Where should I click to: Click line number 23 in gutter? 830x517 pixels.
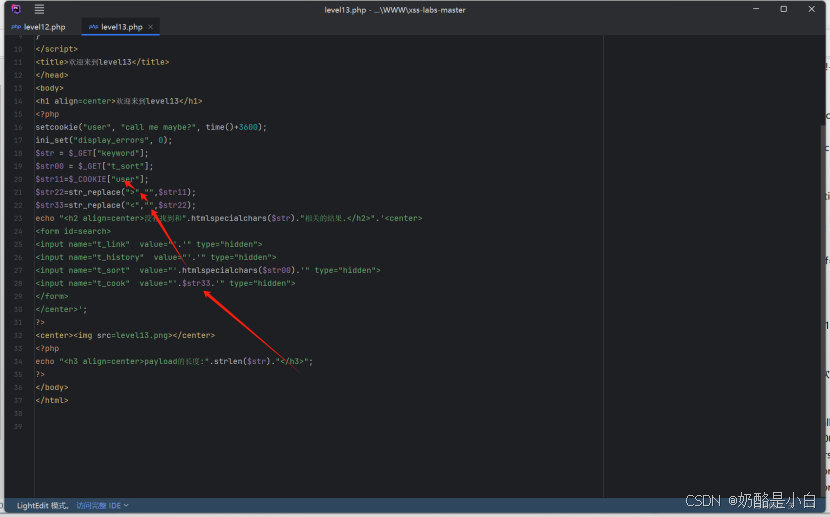click(18, 219)
